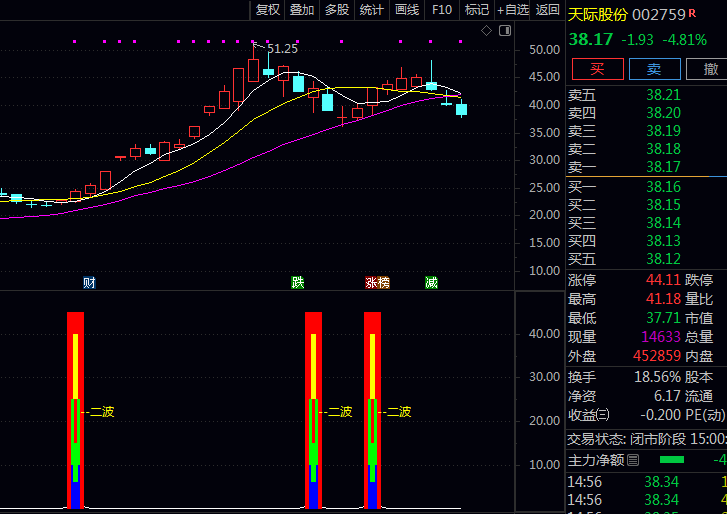Screen dimensions: 727x514
Task: Select 买一 price 38.16
Action: pos(663,187)
